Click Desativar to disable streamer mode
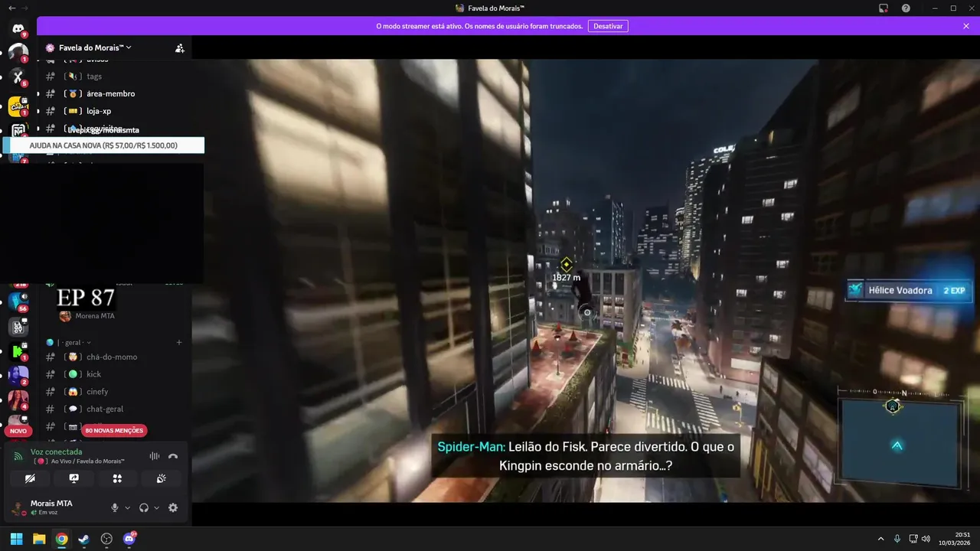This screenshot has width=980, height=551. coord(608,26)
